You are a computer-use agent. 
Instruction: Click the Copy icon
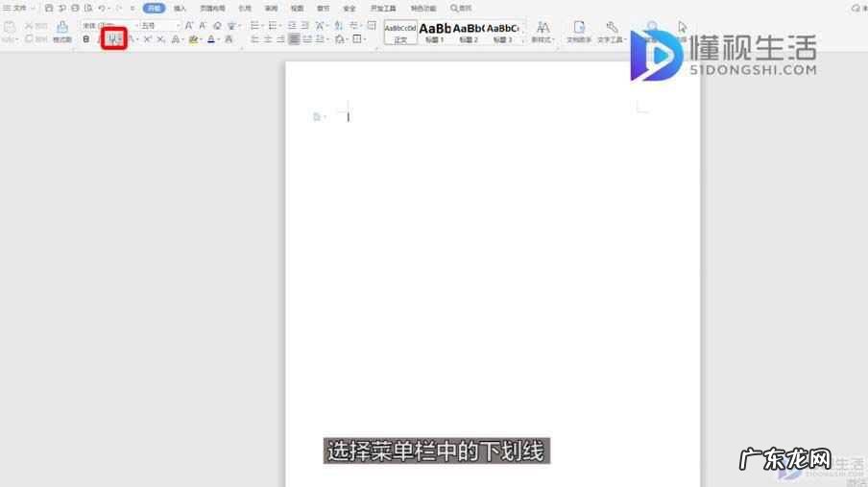(29, 38)
